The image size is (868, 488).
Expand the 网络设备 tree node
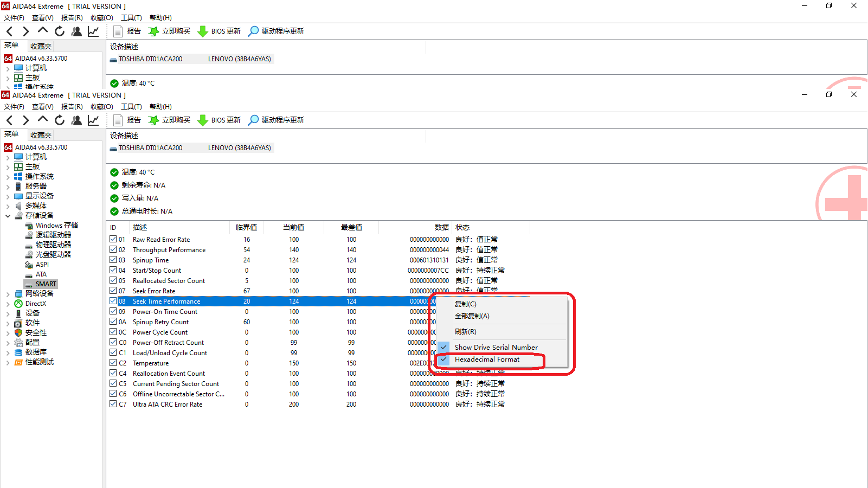(8, 294)
